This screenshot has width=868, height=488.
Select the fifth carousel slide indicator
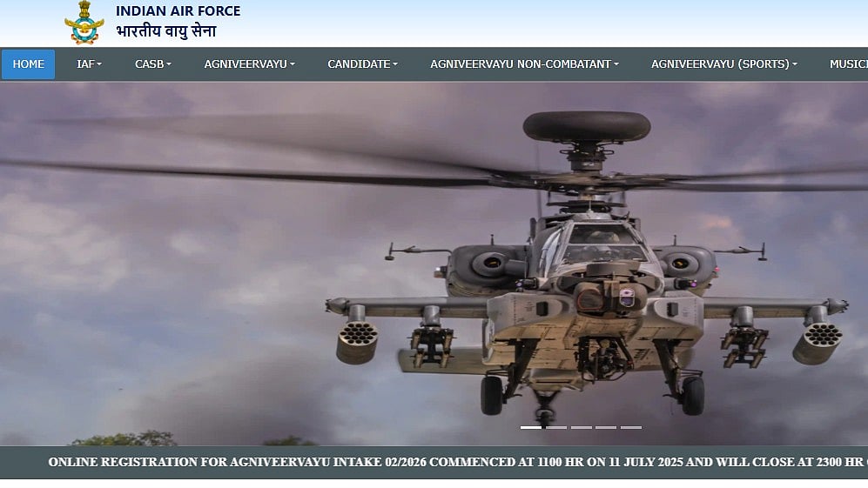(631, 427)
